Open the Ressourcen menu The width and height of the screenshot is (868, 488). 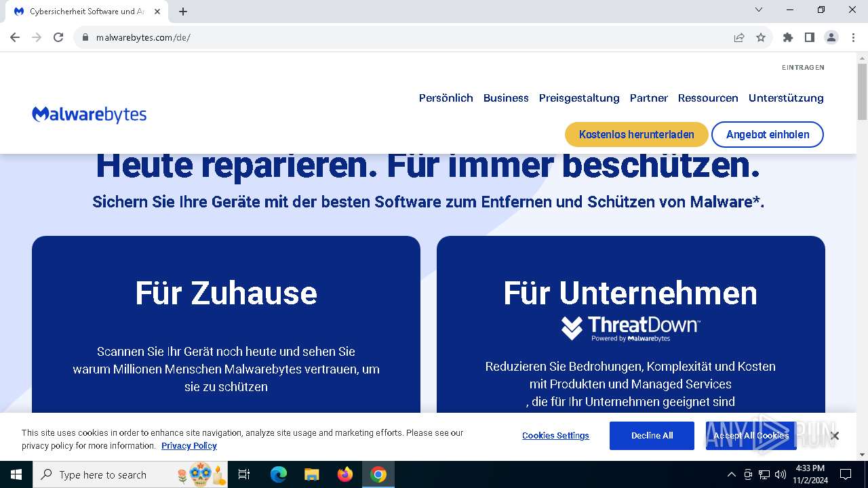click(x=708, y=98)
